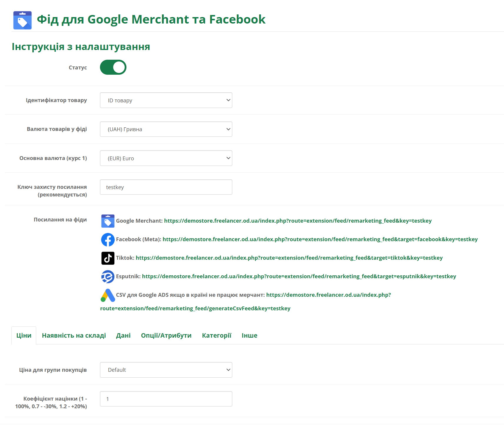
Task: Open the Facebook (Meta) feed URL
Action: [x=320, y=239]
